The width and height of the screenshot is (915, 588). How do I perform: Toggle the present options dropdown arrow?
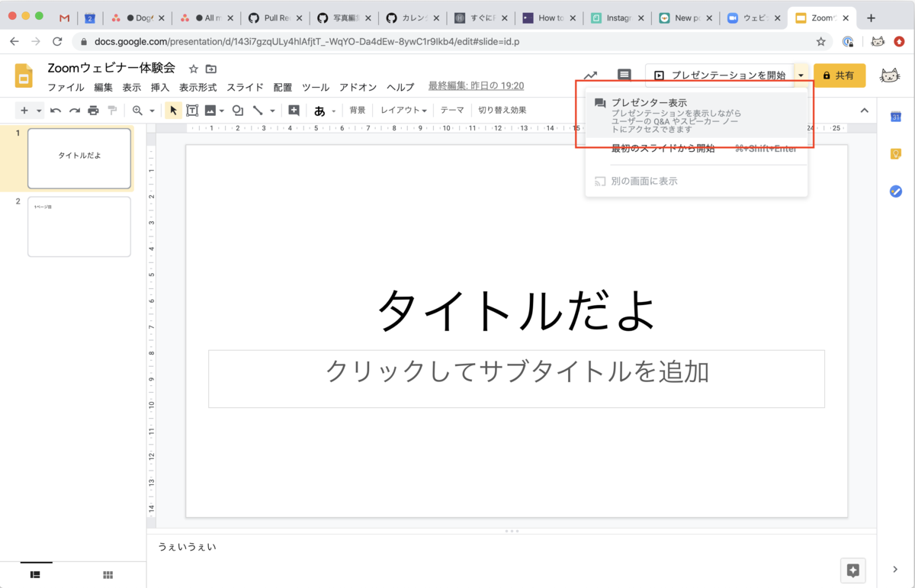click(x=801, y=76)
